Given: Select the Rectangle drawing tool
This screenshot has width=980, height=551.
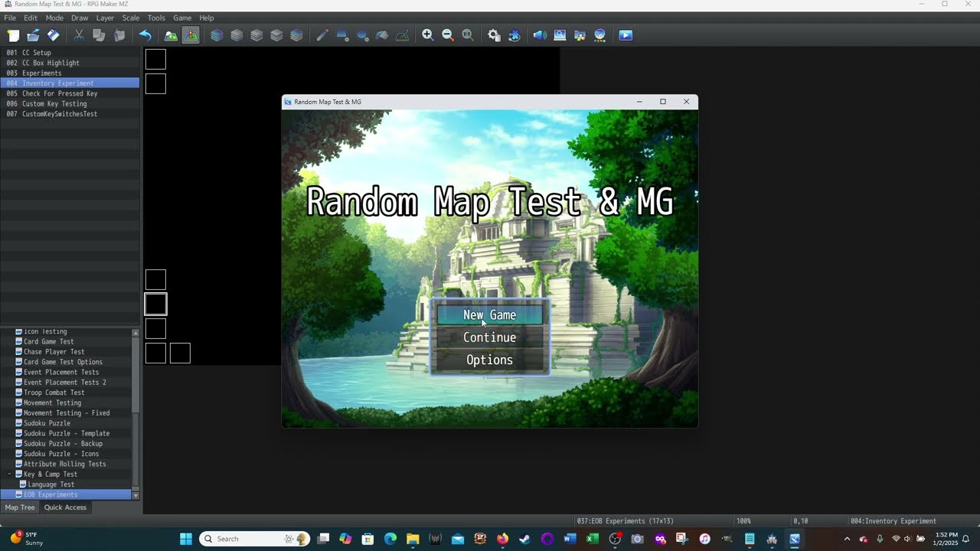Looking at the screenshot, I should (x=342, y=35).
